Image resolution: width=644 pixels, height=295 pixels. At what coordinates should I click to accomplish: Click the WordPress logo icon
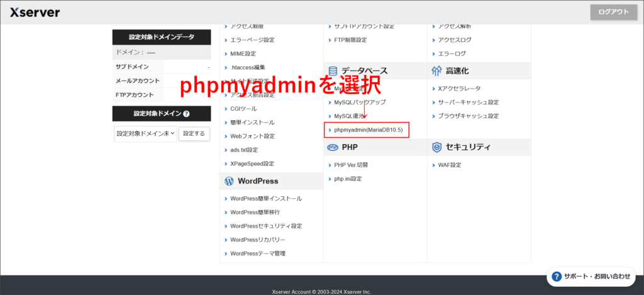(x=229, y=181)
